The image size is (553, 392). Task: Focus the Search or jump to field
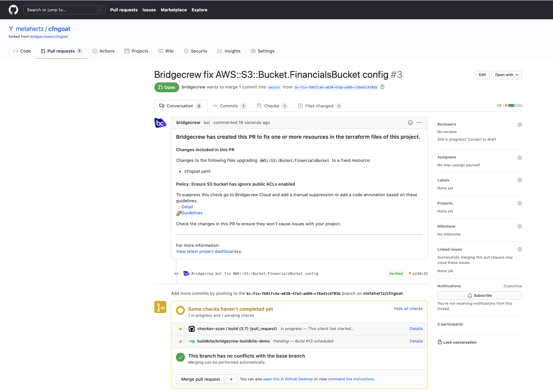click(x=64, y=10)
